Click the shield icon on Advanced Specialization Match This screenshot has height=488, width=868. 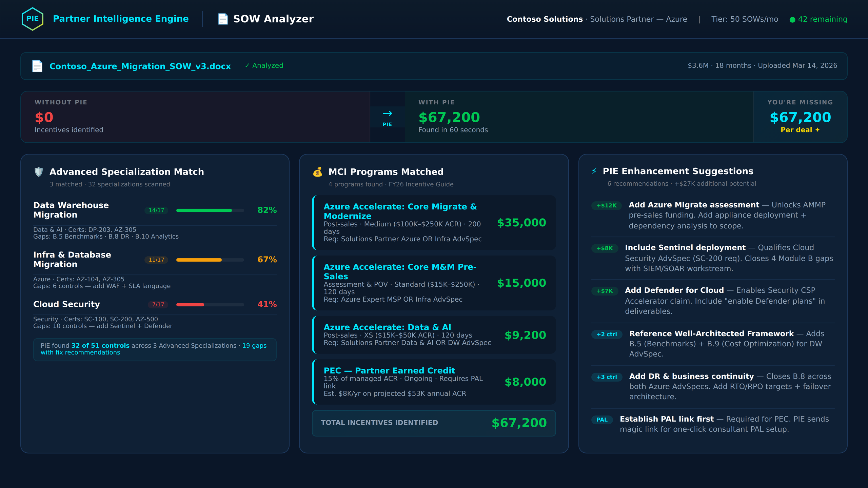[38, 171]
